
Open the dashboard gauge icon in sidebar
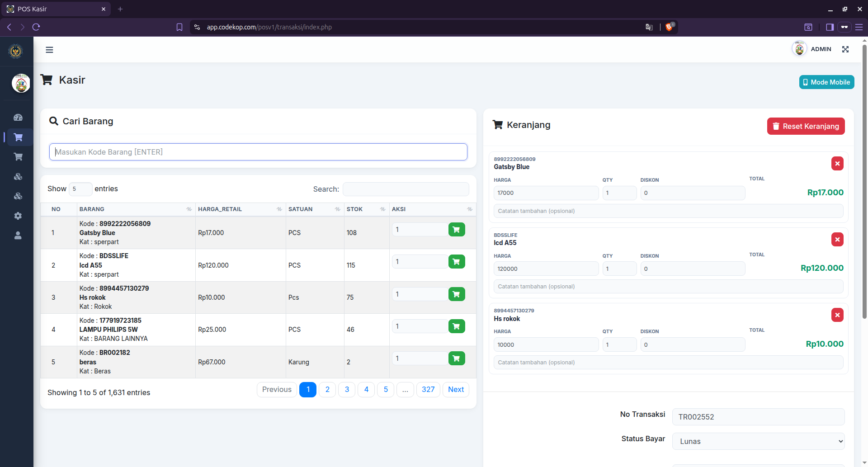(x=18, y=118)
